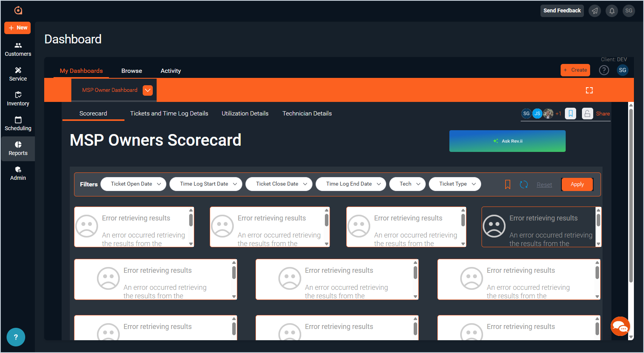Click the +1 additional collaborators indicator
The image size is (644, 353).
(x=558, y=114)
